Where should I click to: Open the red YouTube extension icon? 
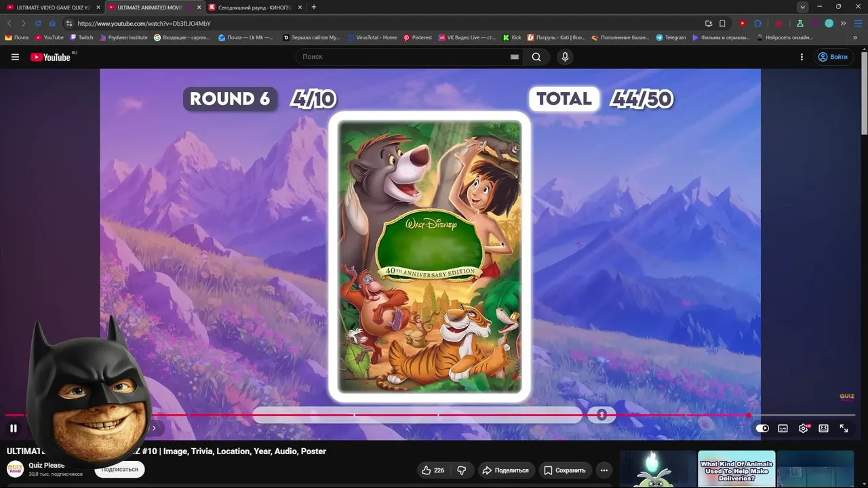[x=743, y=23]
